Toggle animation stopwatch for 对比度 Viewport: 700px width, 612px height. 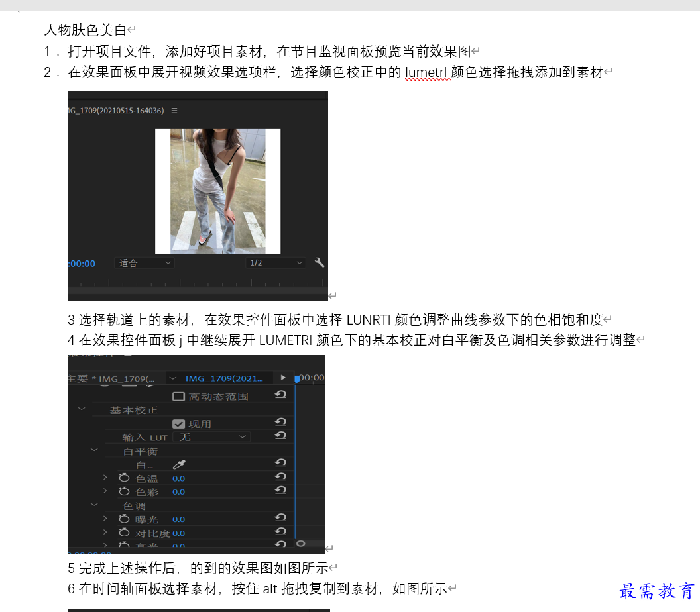pos(124,532)
